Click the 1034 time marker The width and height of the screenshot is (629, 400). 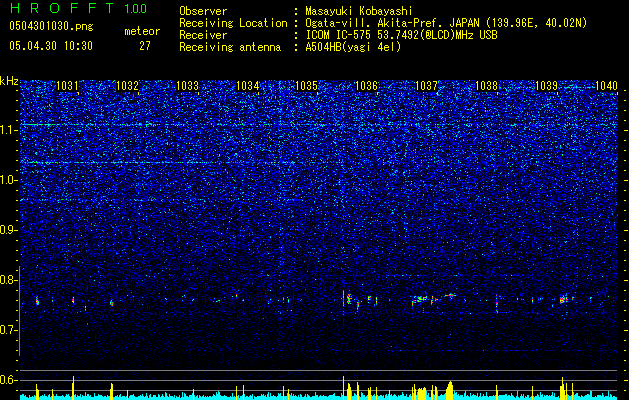(x=248, y=85)
